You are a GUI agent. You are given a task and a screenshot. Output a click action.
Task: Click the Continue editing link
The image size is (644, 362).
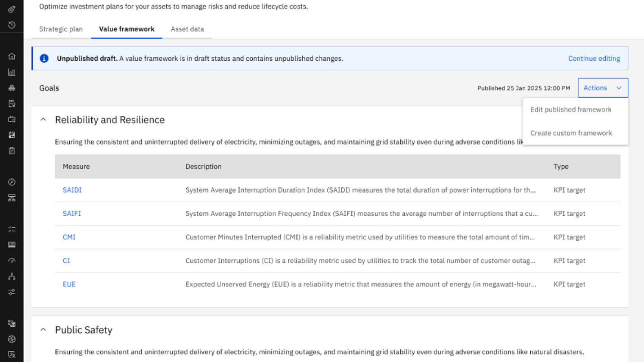tap(594, 59)
